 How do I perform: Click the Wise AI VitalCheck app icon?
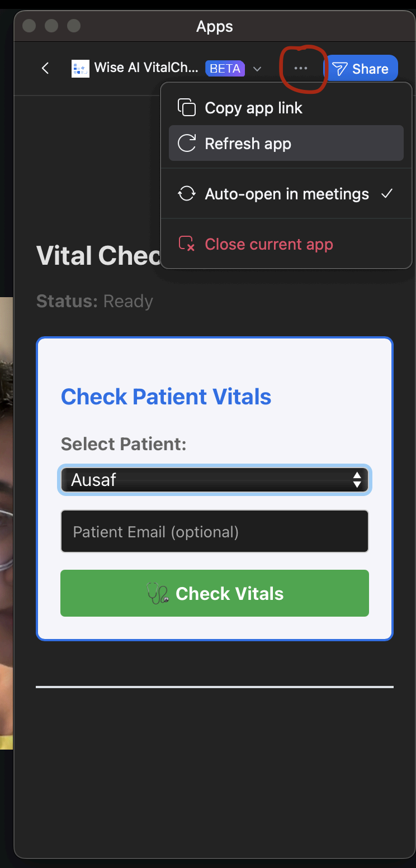point(81,68)
